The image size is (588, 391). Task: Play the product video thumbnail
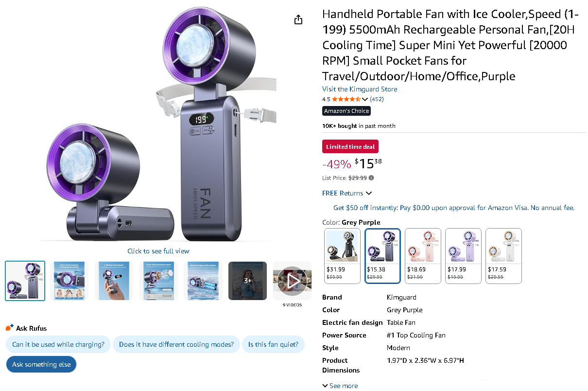[x=292, y=281]
